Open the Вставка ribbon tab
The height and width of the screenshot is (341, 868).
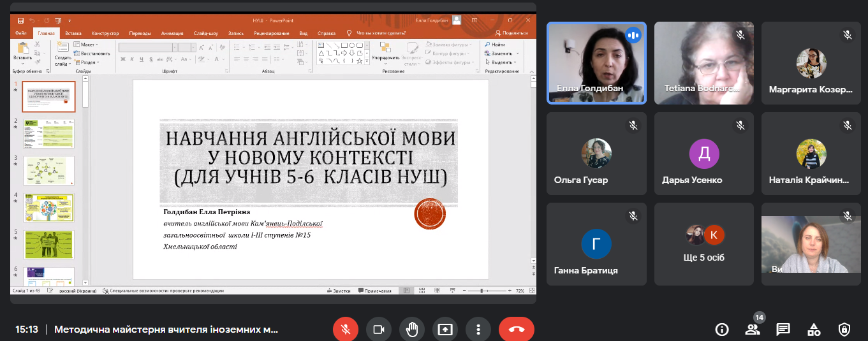coord(73,33)
